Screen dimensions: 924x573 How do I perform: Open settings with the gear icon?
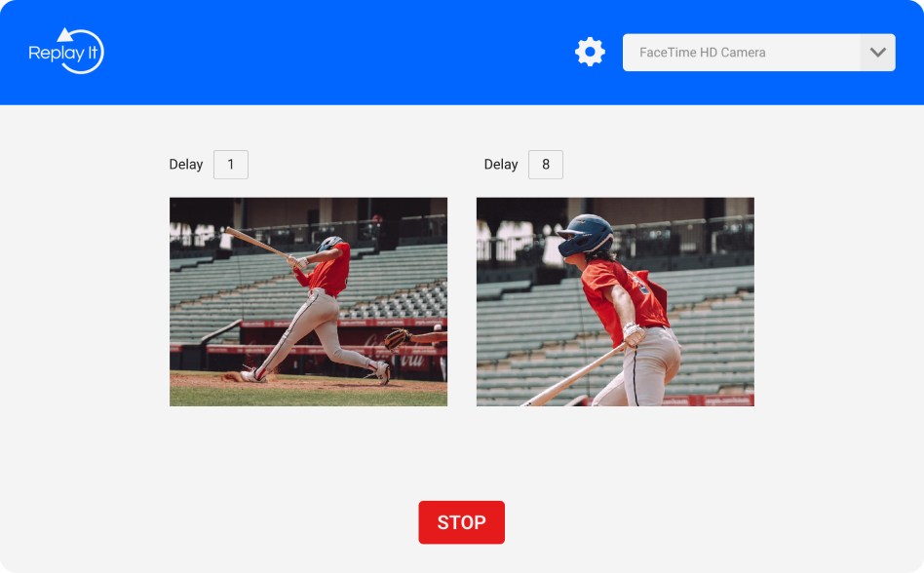click(x=590, y=52)
